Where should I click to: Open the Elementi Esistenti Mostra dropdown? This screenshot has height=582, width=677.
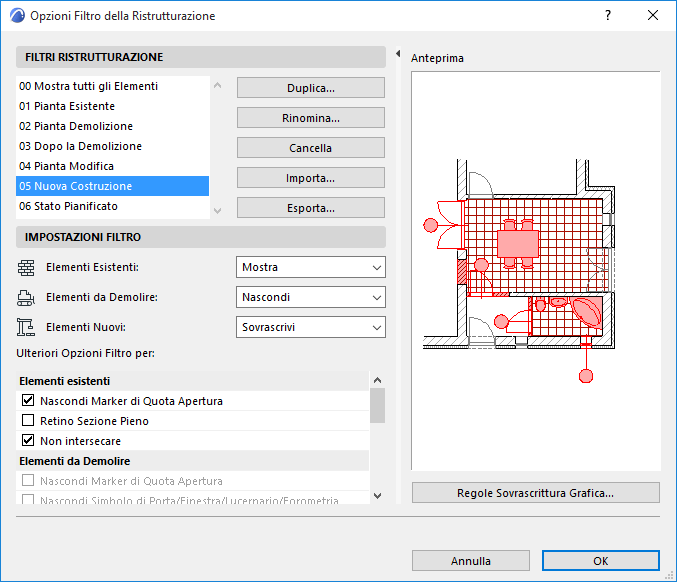[x=311, y=267]
